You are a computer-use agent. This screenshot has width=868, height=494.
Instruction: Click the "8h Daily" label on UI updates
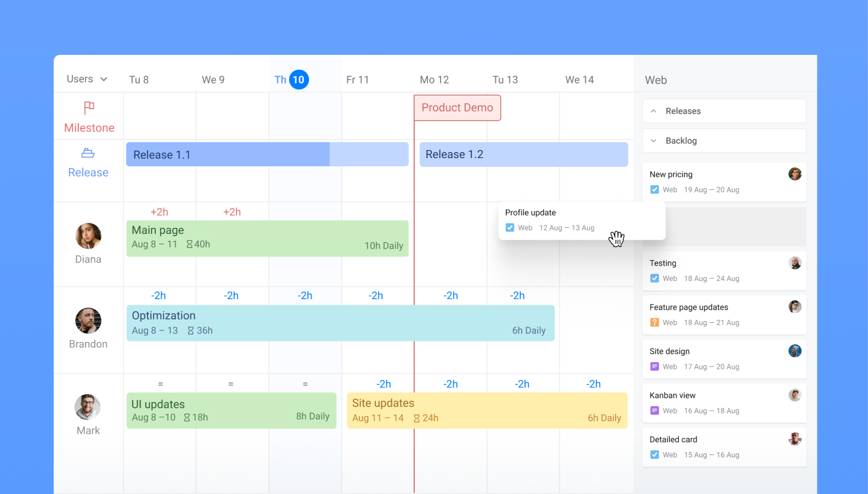point(313,416)
